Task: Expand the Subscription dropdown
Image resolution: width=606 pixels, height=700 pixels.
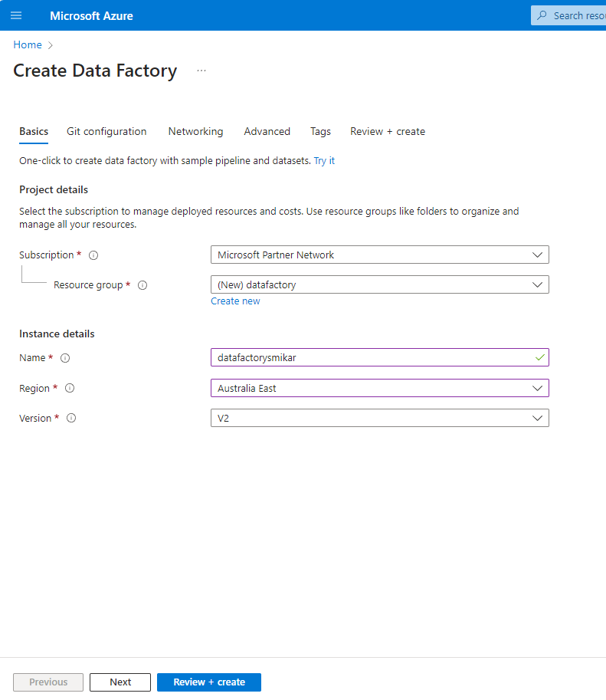Action: (380, 255)
